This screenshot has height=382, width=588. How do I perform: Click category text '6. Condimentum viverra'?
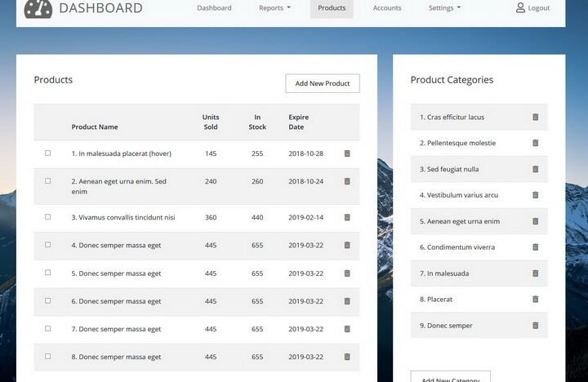pos(457,247)
